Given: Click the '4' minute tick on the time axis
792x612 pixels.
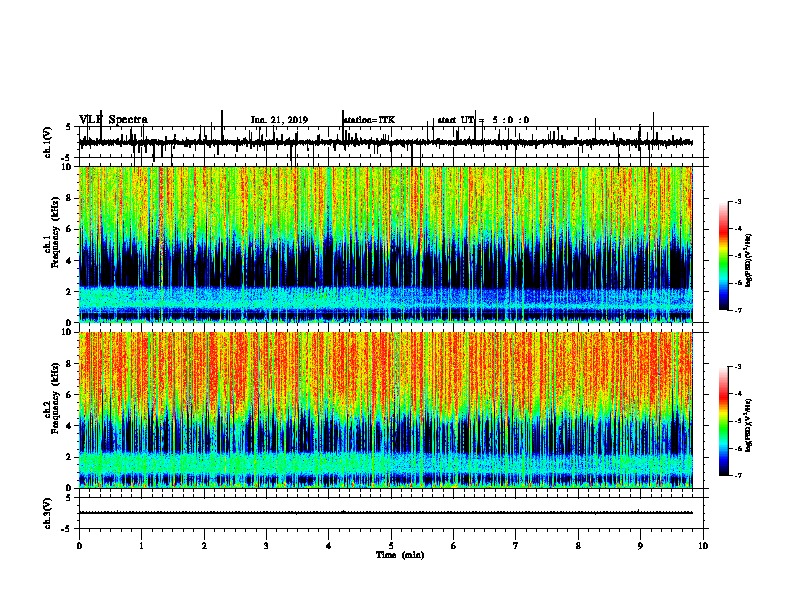Looking at the screenshot, I should pos(329,546).
